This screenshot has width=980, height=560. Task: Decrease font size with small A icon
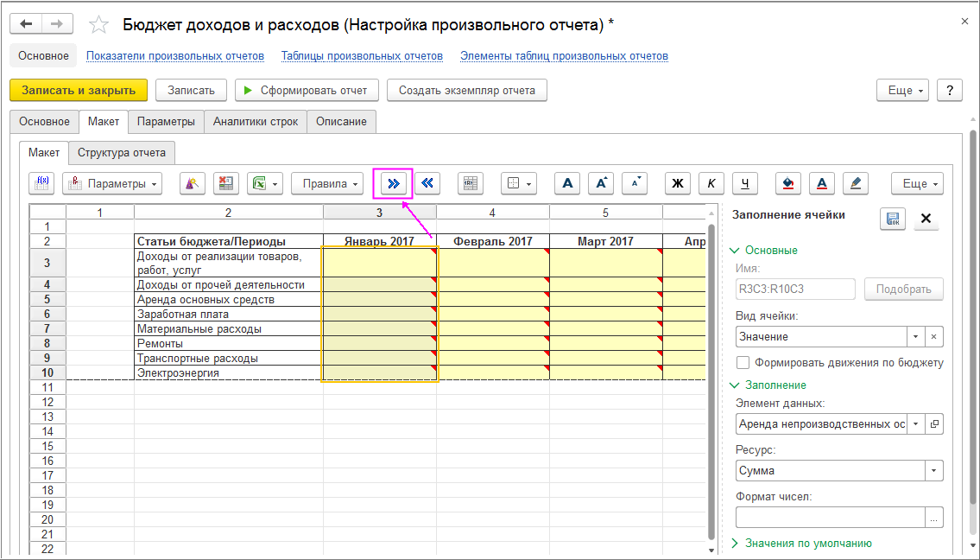click(635, 183)
